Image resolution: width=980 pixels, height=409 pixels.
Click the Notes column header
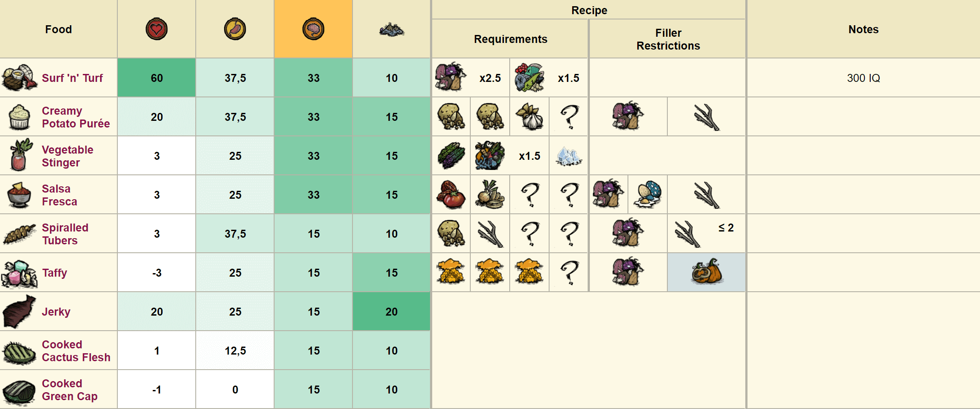pyautogui.click(x=863, y=29)
